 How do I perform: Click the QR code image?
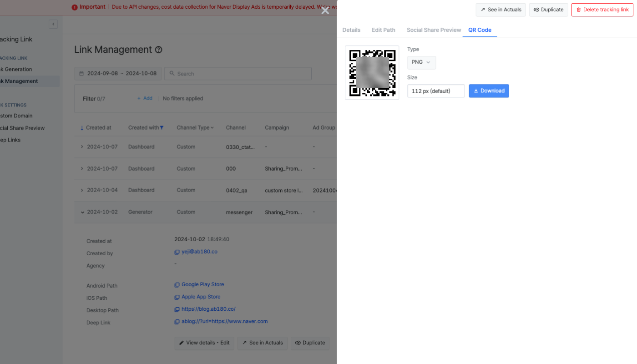[372, 73]
